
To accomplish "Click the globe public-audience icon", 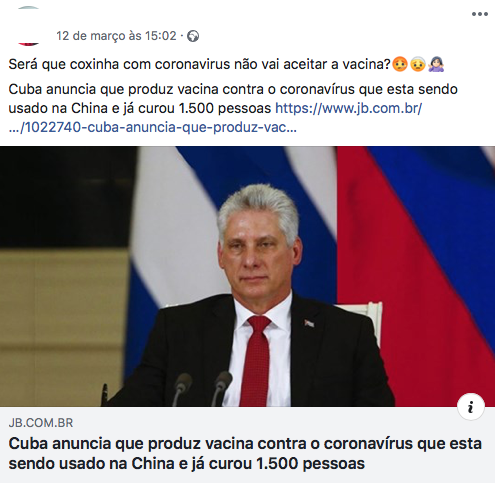I will (193, 36).
